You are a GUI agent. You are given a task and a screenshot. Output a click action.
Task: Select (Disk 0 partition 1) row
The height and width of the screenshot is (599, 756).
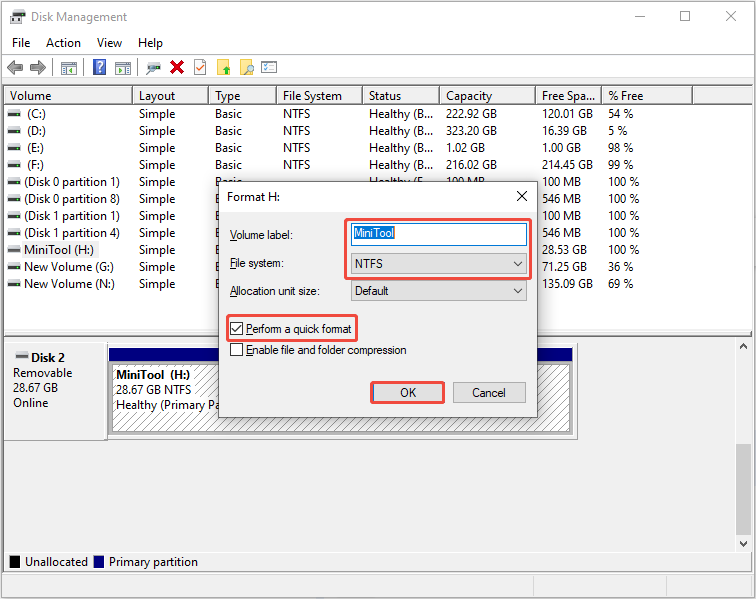[x=72, y=182]
